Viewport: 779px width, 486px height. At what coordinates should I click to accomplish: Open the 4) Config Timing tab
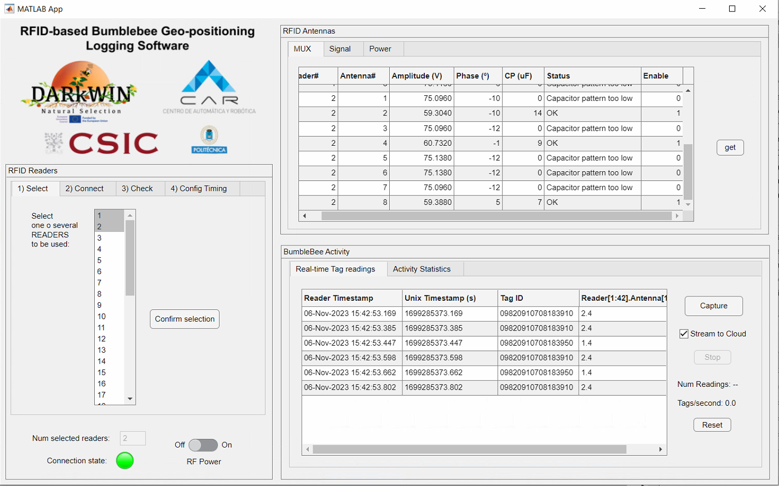click(198, 188)
